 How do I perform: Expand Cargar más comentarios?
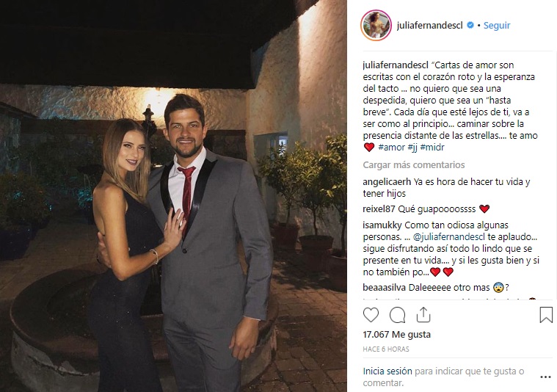tap(414, 165)
